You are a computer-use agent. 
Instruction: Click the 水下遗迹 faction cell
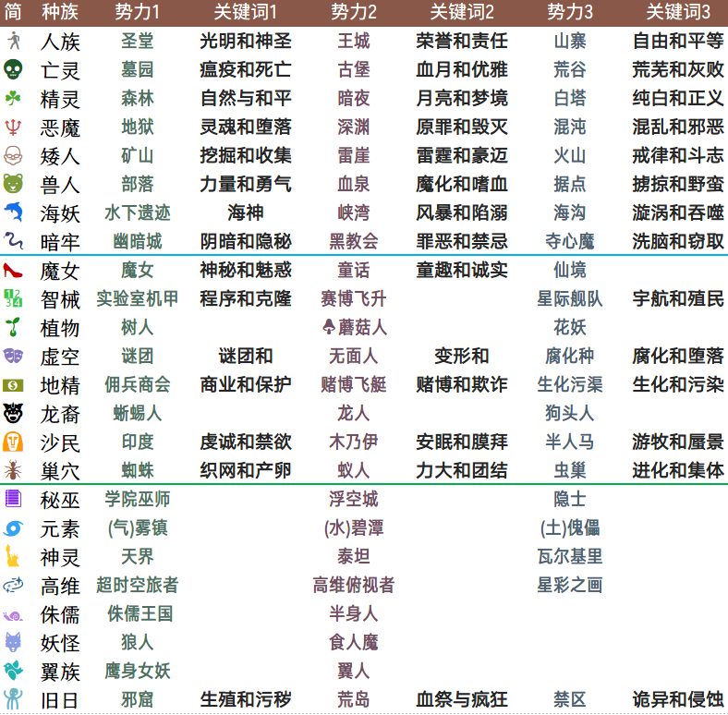[x=137, y=212]
